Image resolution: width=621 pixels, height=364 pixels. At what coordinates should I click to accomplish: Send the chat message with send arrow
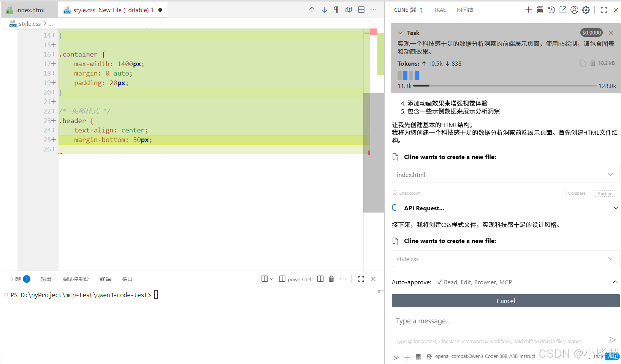coord(612,340)
